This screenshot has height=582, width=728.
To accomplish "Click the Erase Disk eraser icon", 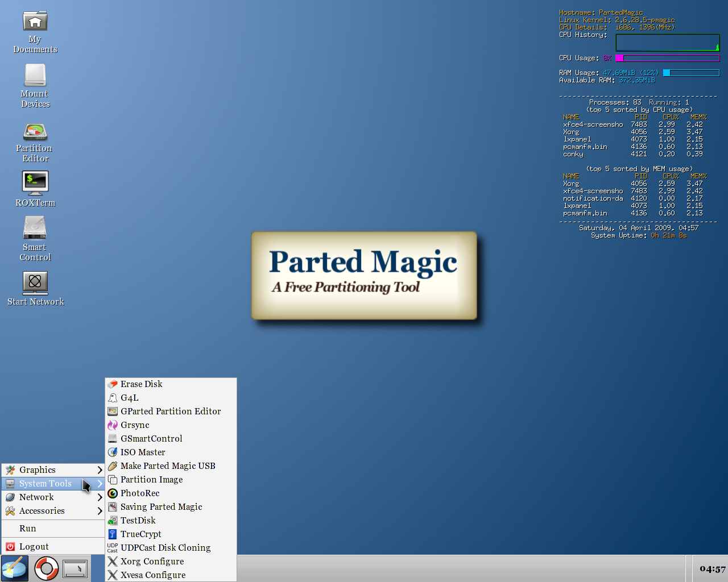I will coord(113,384).
